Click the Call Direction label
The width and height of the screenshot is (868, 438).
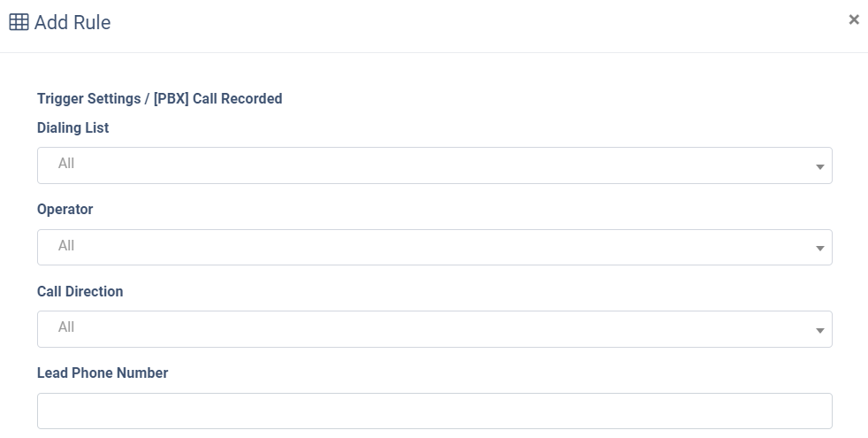80,292
